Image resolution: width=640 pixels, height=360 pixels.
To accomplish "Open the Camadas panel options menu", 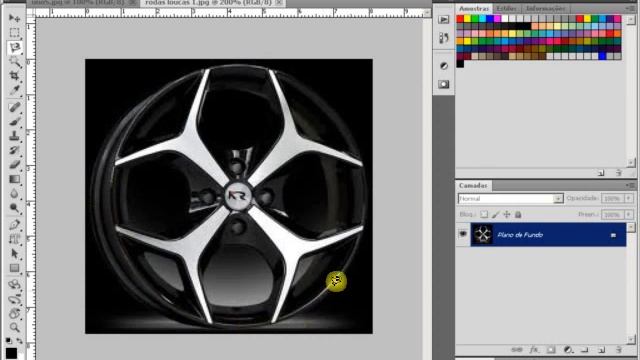I will coord(630,185).
